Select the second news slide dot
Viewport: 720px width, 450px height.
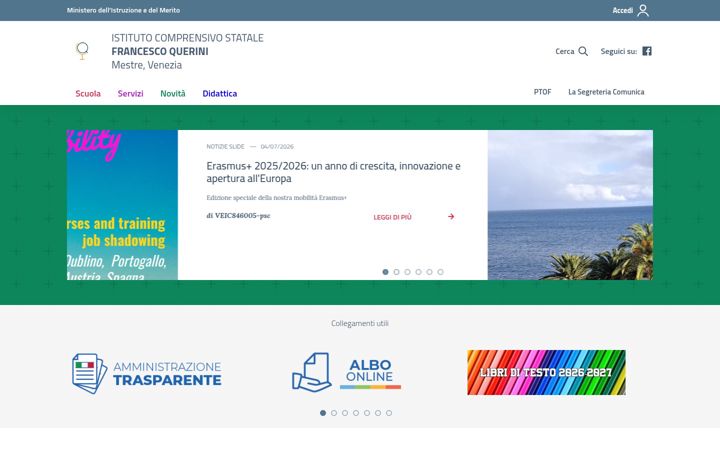[x=396, y=272]
